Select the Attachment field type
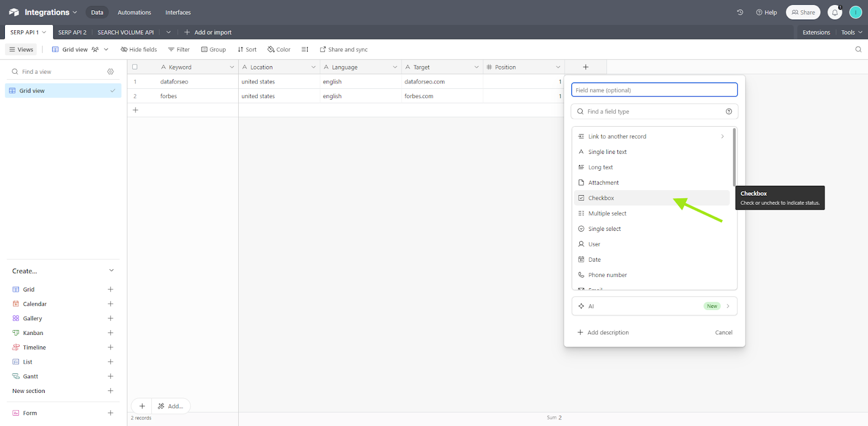This screenshot has width=868, height=426. (652, 183)
